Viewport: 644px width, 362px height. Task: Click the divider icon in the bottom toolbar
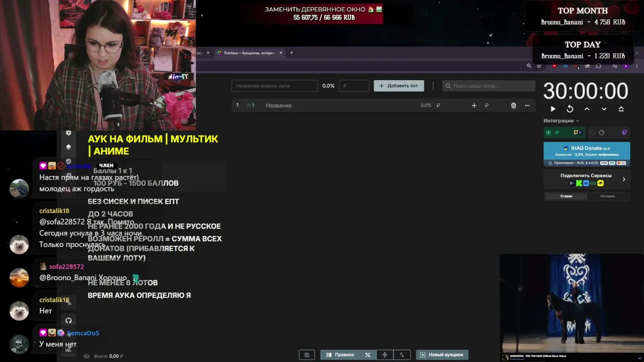pos(385,355)
